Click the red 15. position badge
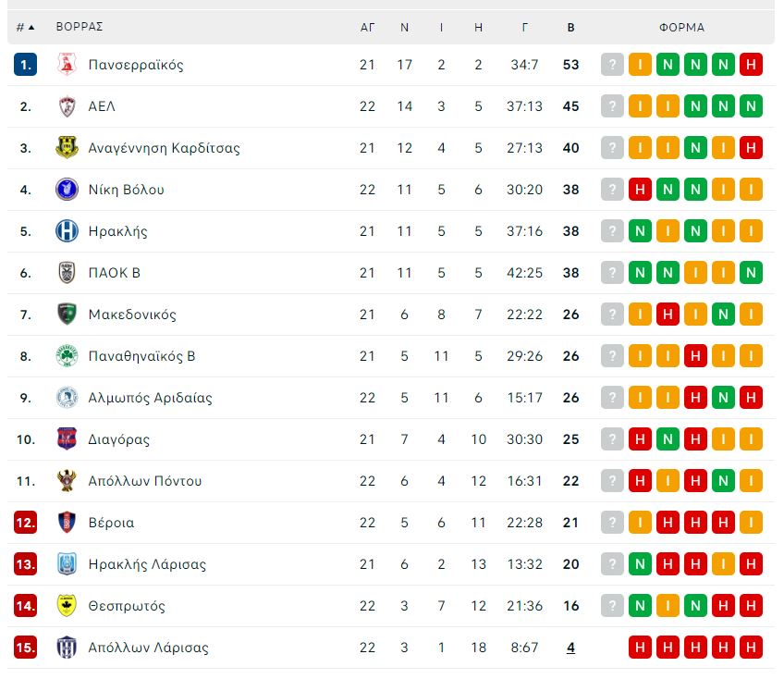This screenshot has height=679, width=784. pos(26,648)
